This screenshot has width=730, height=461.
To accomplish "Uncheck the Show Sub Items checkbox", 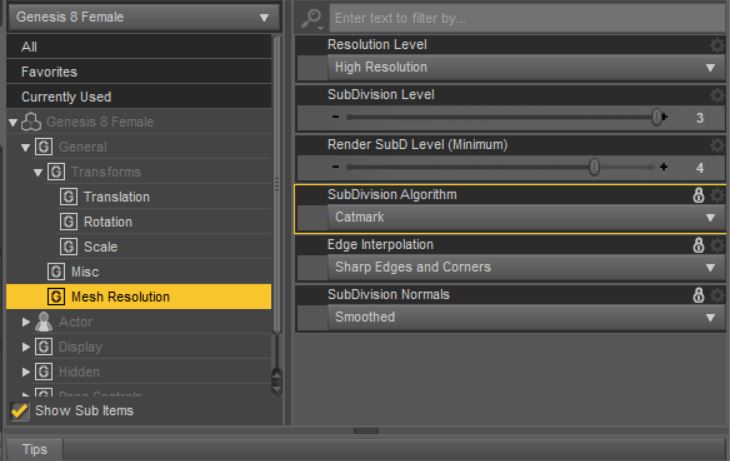I will 20,411.
